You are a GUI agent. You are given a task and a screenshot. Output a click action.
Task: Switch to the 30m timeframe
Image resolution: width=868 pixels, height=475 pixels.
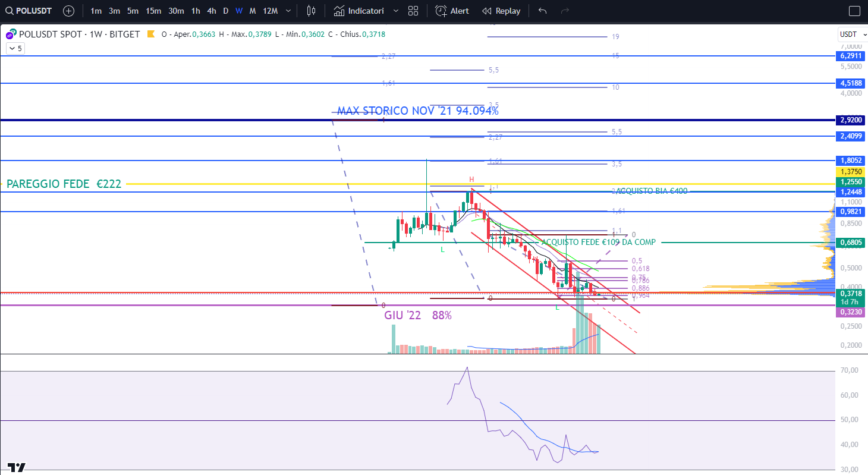[x=176, y=11]
